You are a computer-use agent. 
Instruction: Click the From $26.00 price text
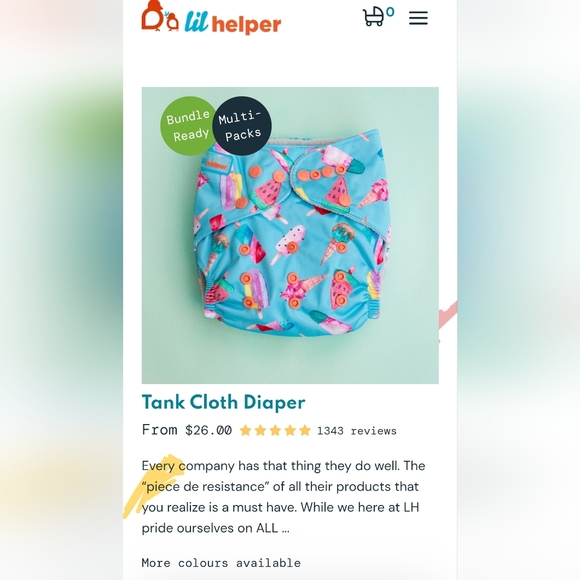pyautogui.click(x=187, y=430)
